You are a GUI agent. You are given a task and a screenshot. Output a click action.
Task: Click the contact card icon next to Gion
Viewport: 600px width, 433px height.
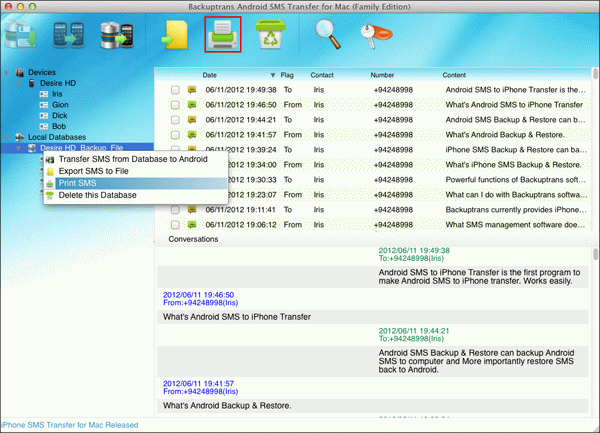tap(44, 105)
